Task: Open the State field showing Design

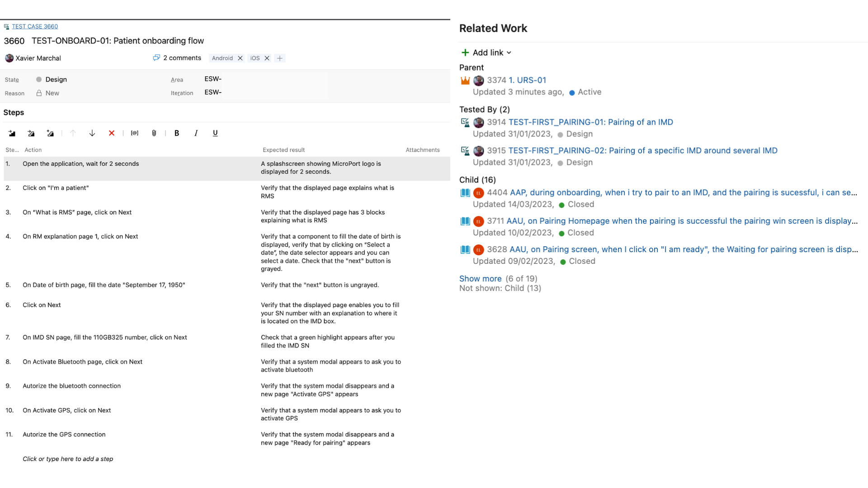Action: (x=56, y=80)
